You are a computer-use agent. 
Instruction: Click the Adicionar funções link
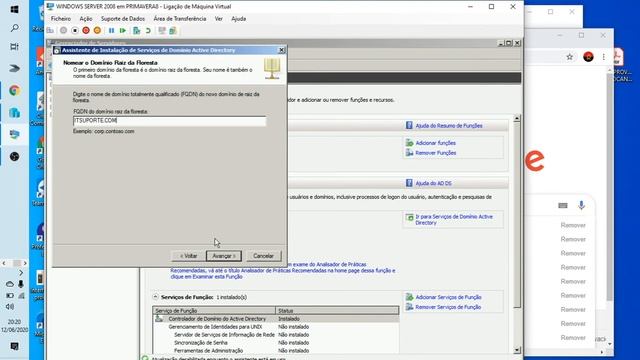(436, 143)
